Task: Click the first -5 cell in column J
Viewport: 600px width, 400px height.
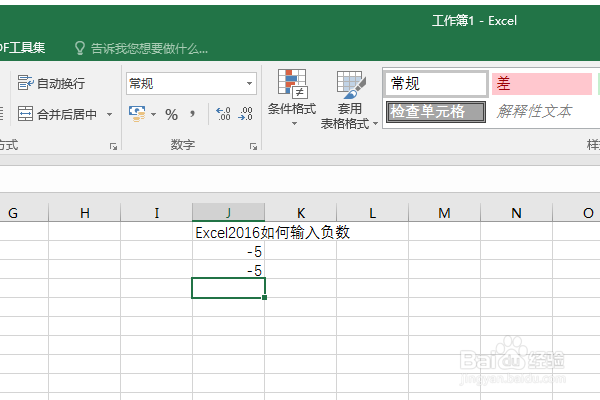Action: [228, 251]
